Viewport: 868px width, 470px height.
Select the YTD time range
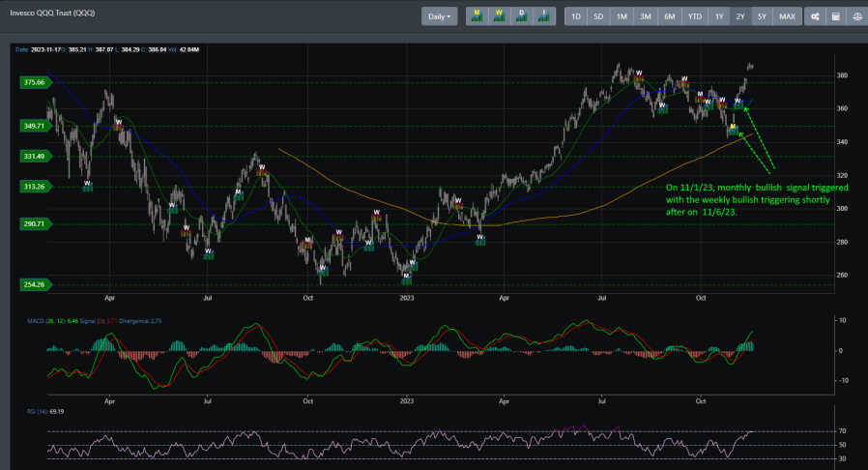(x=695, y=16)
